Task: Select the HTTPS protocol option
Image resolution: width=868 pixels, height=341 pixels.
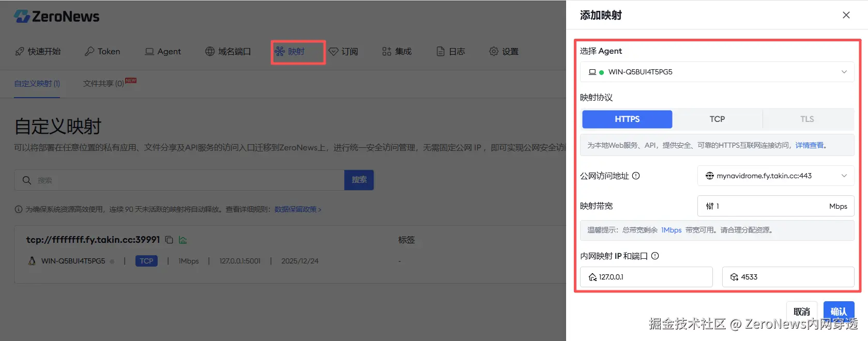Action: (627, 119)
